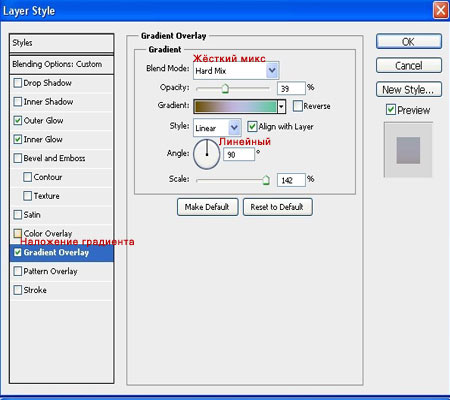Check the Satin effect box
450x400 pixels.
tap(18, 214)
